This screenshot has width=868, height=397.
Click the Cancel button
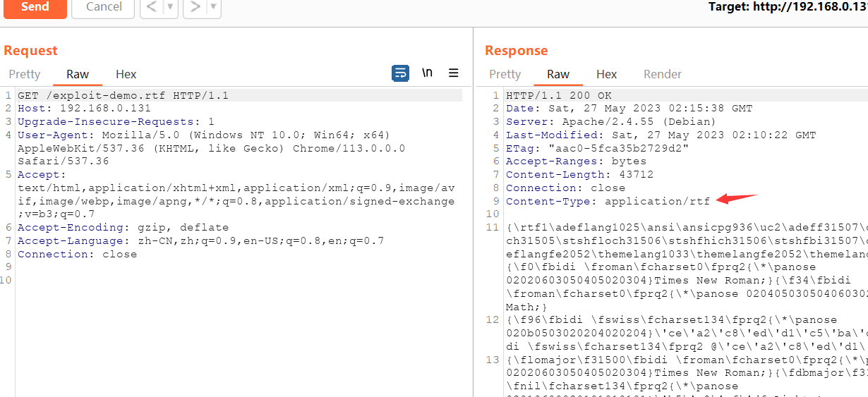point(104,7)
